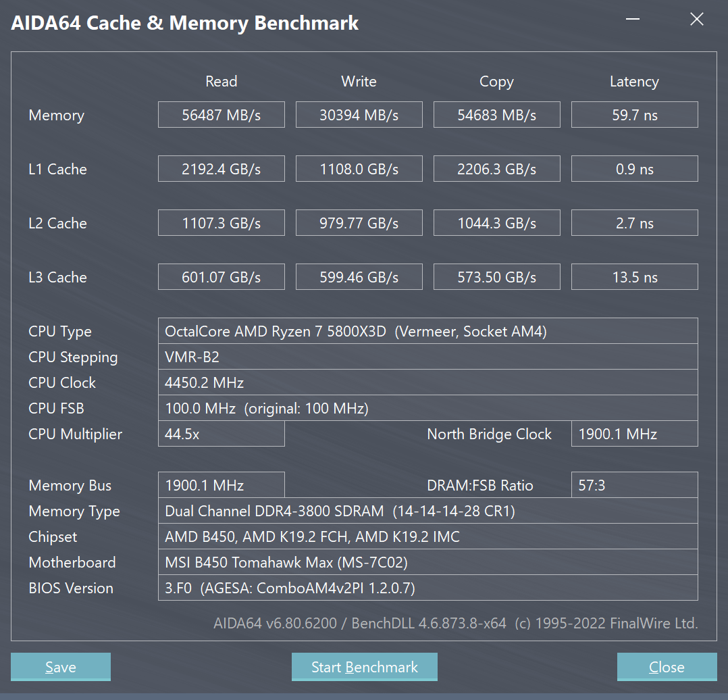The height and width of the screenshot is (700, 728).
Task: Click the Memory row label
Action: (56, 115)
